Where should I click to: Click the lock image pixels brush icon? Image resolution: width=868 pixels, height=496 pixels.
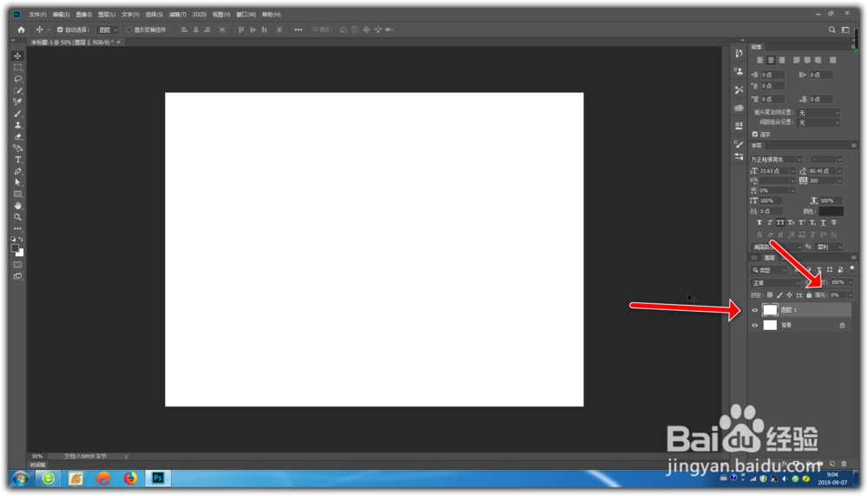point(779,295)
